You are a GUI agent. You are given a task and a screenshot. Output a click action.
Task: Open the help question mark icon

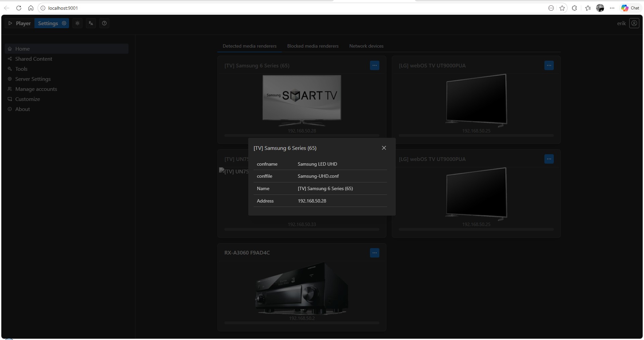(104, 23)
